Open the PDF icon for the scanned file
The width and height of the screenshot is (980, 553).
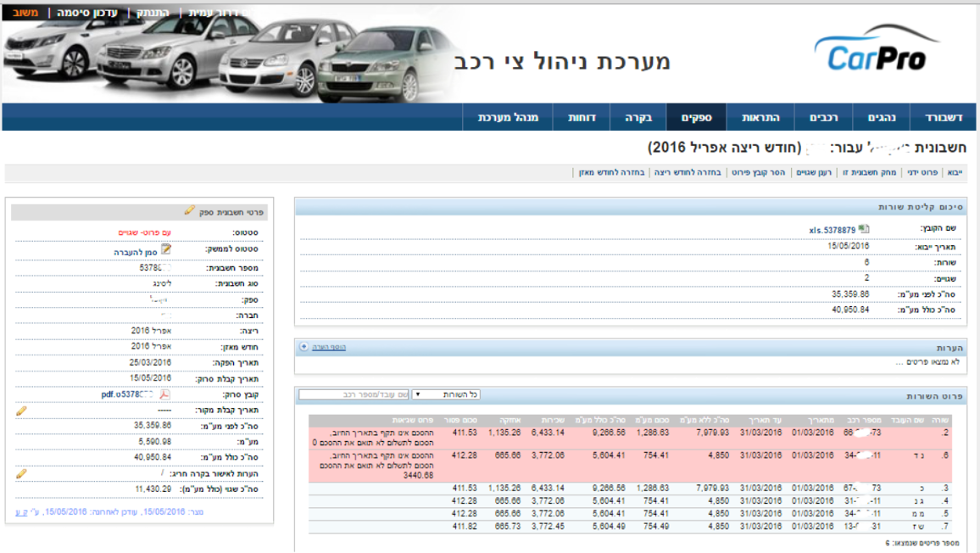(x=166, y=394)
